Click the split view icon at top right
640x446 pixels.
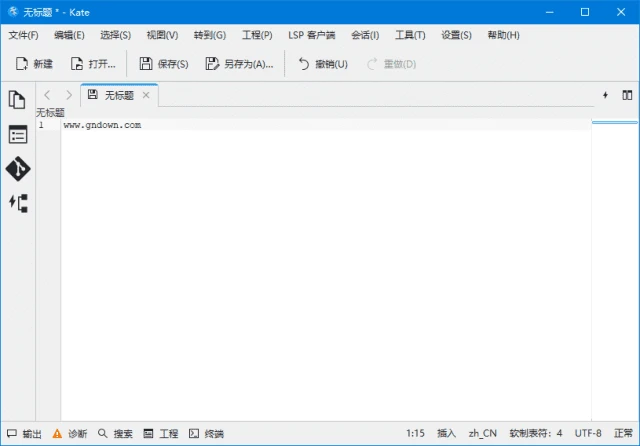[627, 95]
